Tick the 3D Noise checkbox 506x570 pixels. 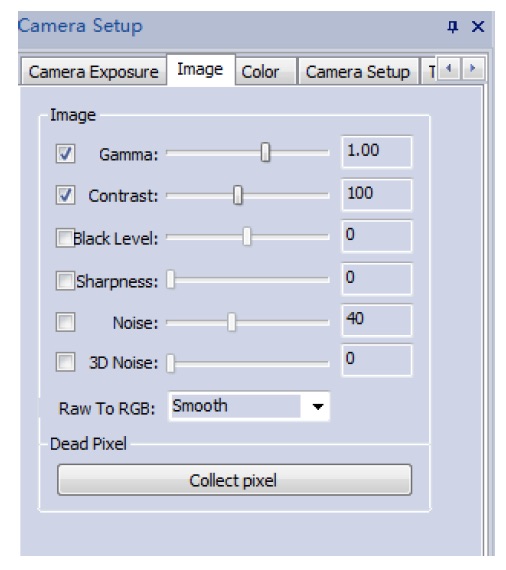tap(65, 362)
